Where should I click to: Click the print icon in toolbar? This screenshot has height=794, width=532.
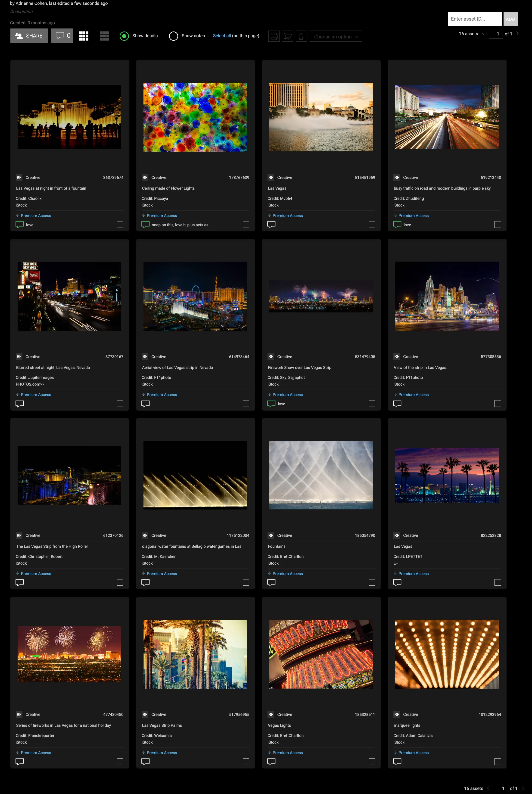point(274,36)
